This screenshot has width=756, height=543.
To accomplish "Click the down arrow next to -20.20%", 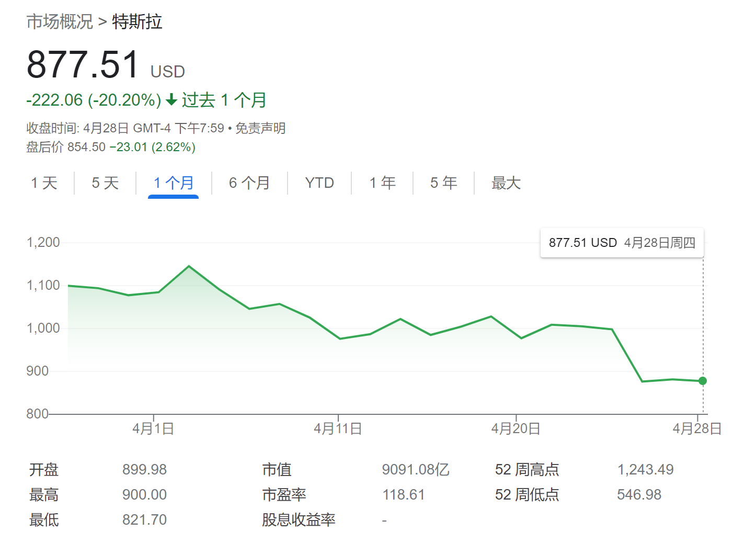I will (x=171, y=99).
